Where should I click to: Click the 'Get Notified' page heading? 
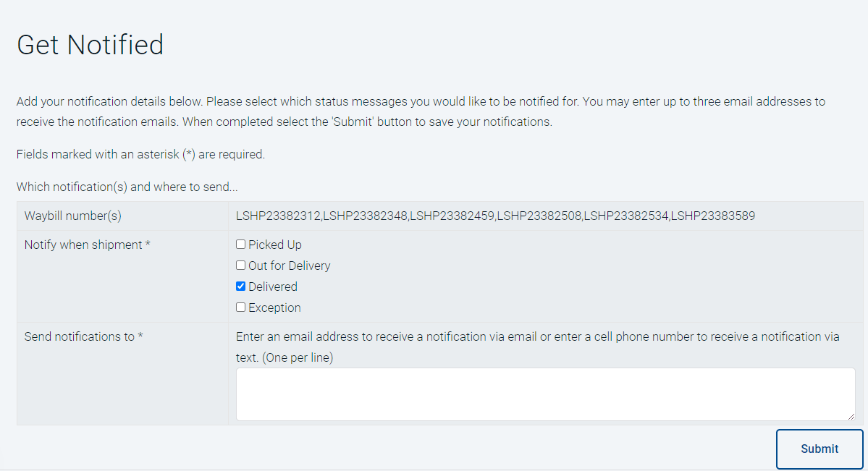point(90,45)
